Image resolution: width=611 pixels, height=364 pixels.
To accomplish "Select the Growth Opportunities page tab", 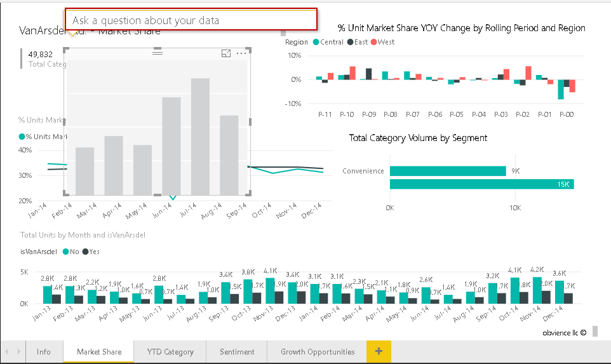I will [x=318, y=351].
